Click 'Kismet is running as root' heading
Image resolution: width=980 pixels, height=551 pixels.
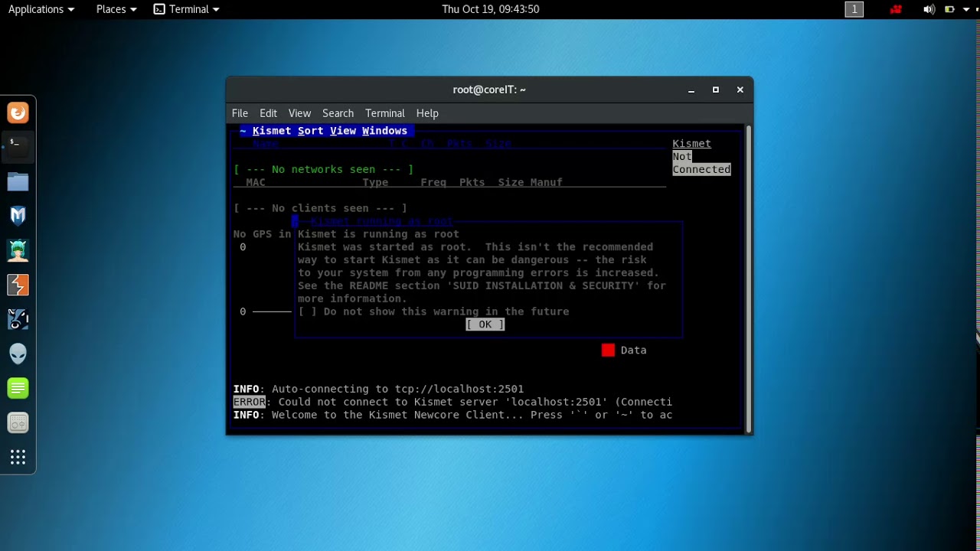(378, 234)
